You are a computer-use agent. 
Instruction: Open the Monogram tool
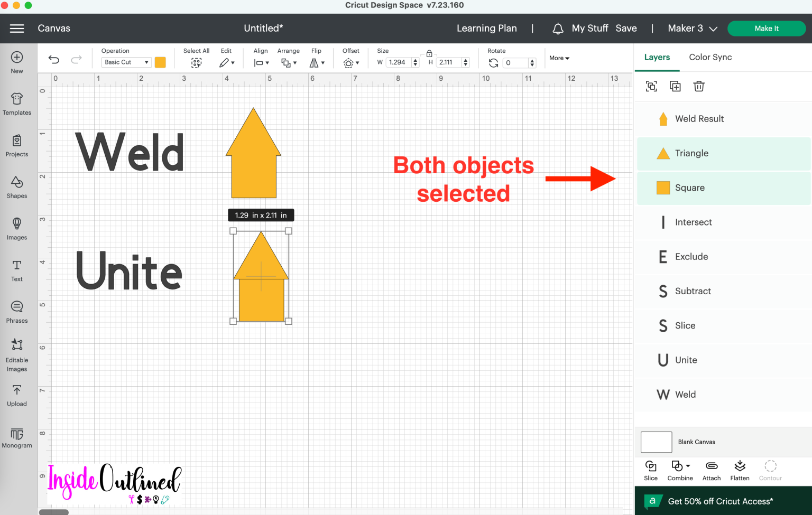pos(16,437)
